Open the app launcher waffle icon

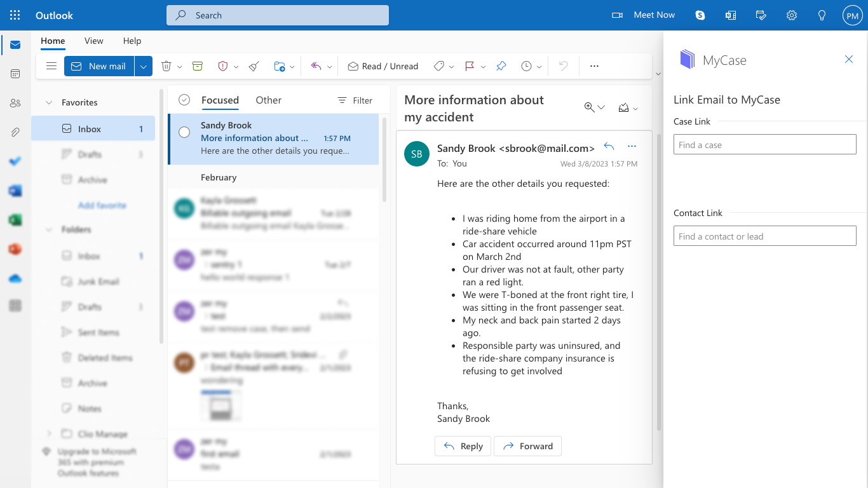coord(15,15)
